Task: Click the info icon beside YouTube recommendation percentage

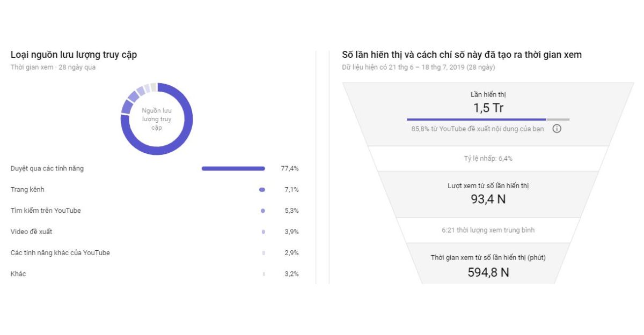Action: [557, 129]
